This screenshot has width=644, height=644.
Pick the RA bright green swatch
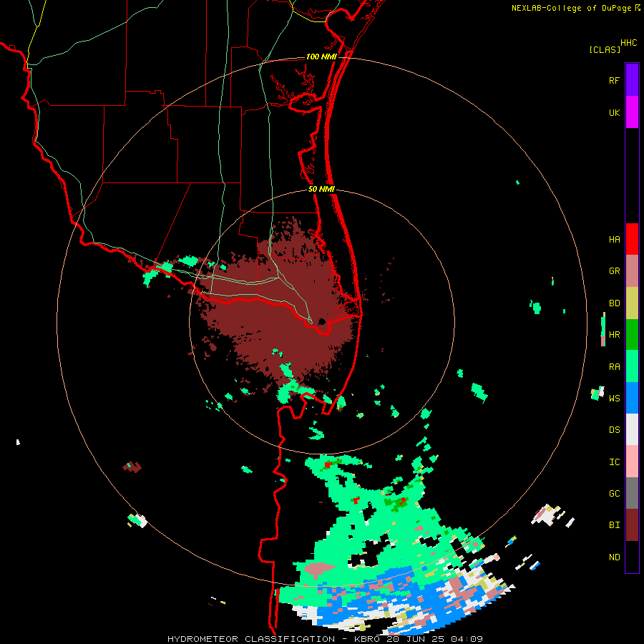click(632, 366)
